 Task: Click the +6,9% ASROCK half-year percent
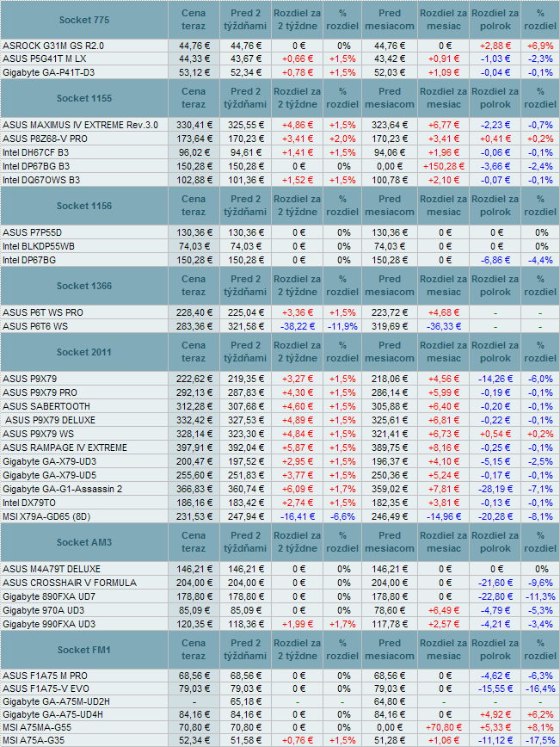click(x=540, y=46)
